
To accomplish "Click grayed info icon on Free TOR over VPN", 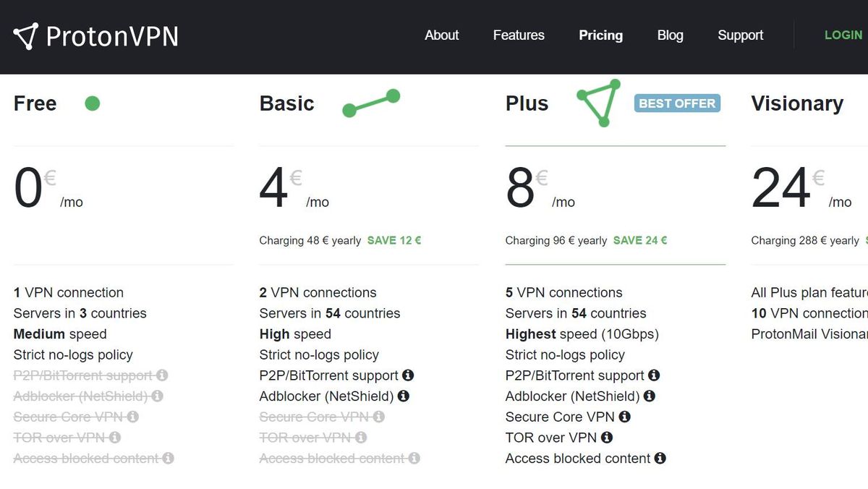I will [x=116, y=438].
